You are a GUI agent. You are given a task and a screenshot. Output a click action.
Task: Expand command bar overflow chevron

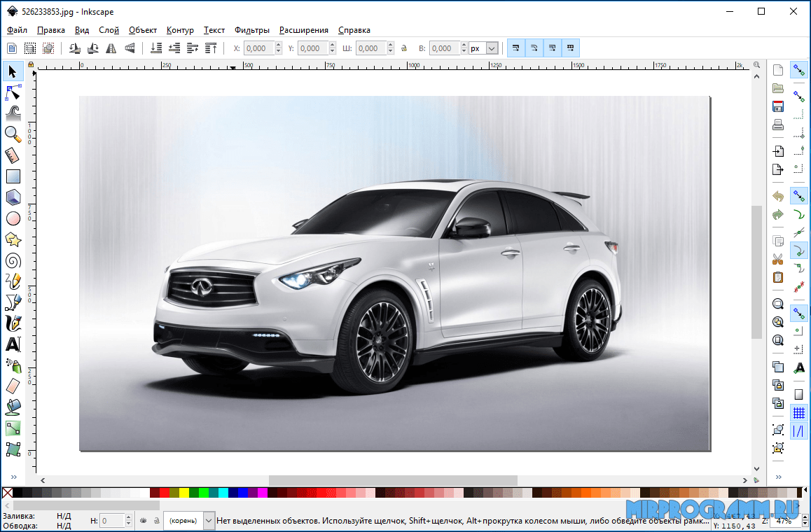(778, 477)
